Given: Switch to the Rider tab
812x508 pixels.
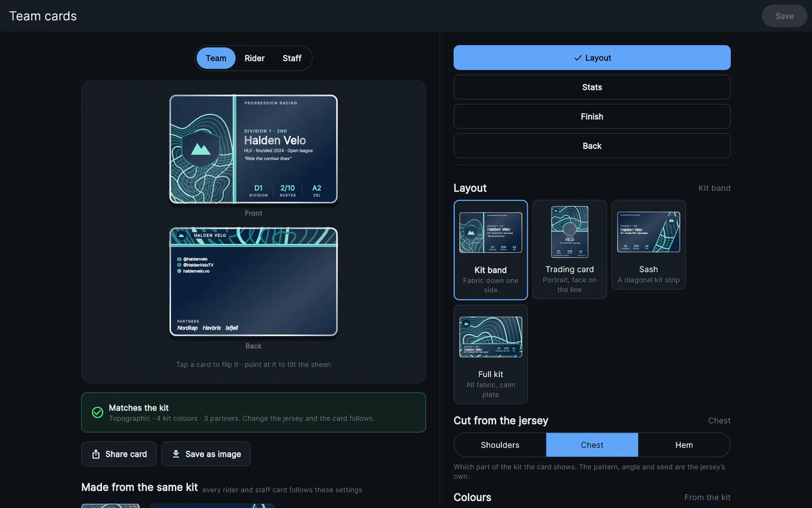Looking at the screenshot, I should pyautogui.click(x=254, y=58).
